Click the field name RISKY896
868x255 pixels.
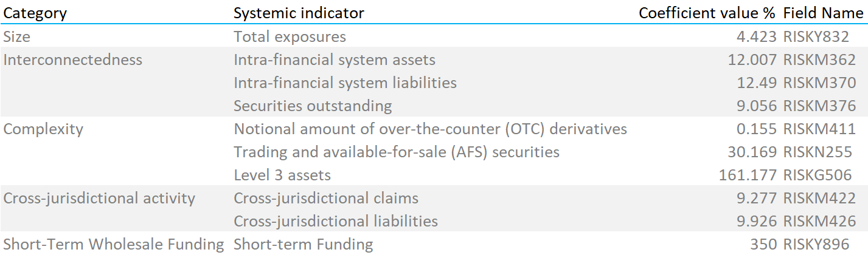click(x=816, y=244)
